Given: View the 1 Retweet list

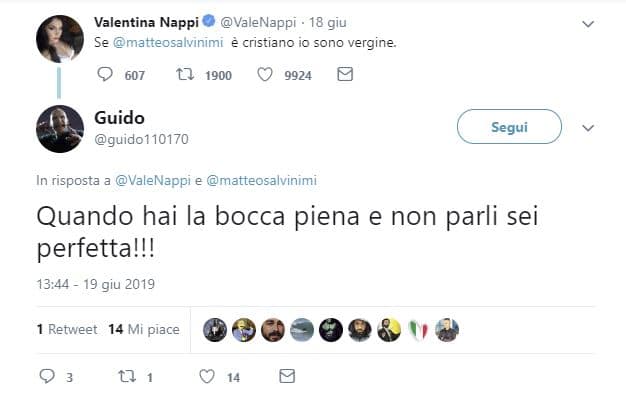Looking at the screenshot, I should click(67, 329).
